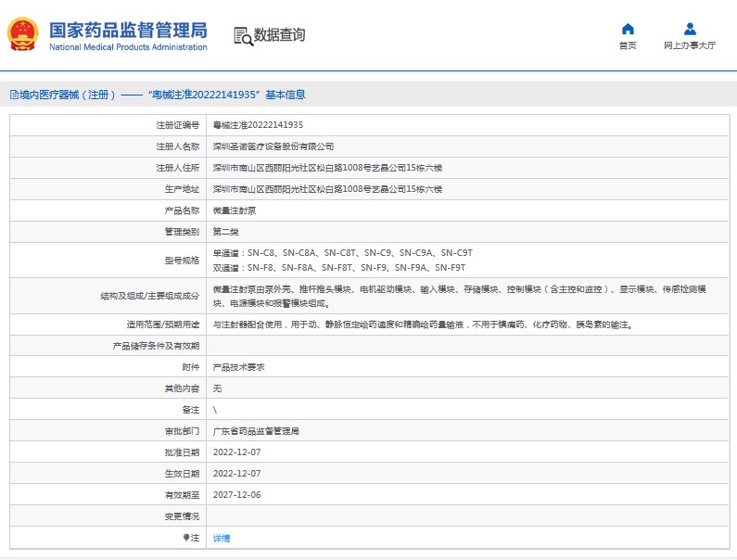Click the 数据查询 heading text
This screenshot has width=737, height=560.
[279, 35]
